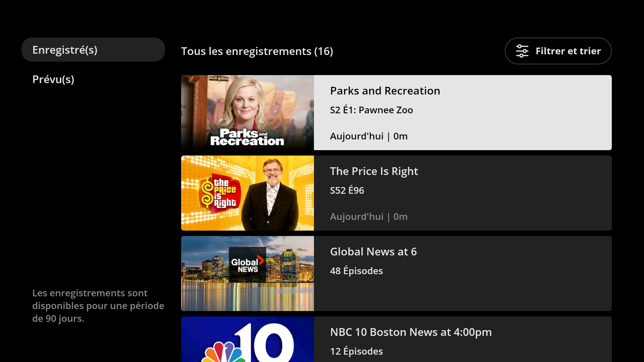Click S52 É96 episode label
644x362 pixels.
pos(347,190)
